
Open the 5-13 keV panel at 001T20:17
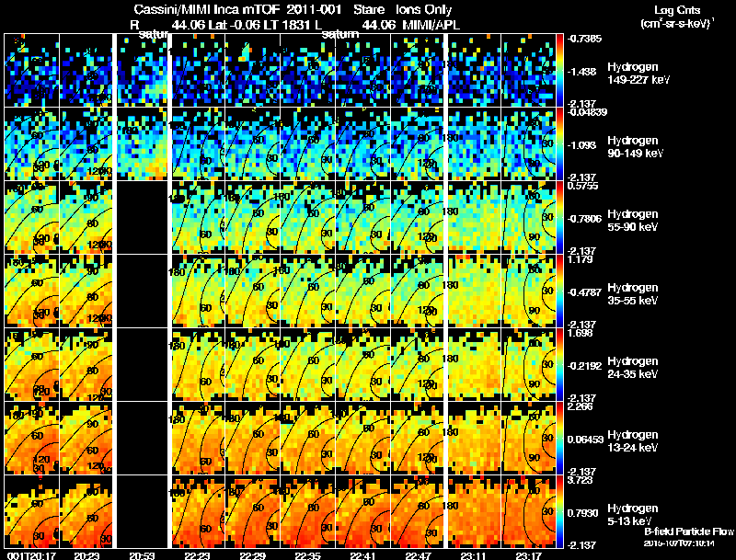coord(31,512)
